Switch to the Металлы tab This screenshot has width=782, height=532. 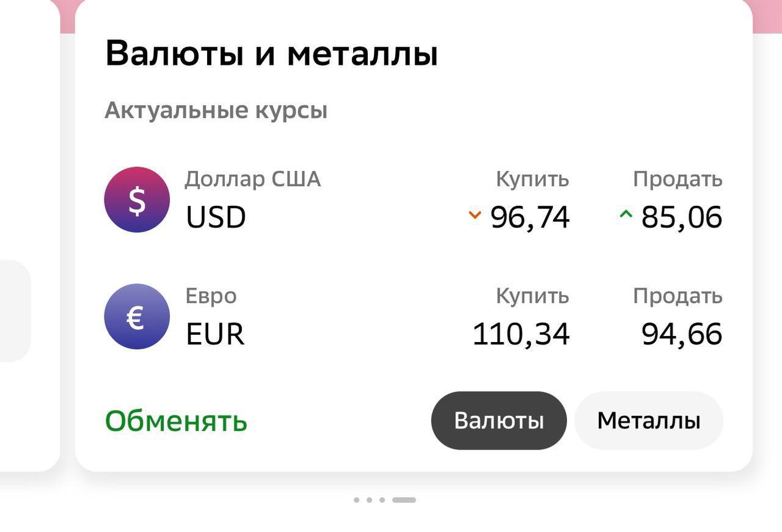[648, 421]
